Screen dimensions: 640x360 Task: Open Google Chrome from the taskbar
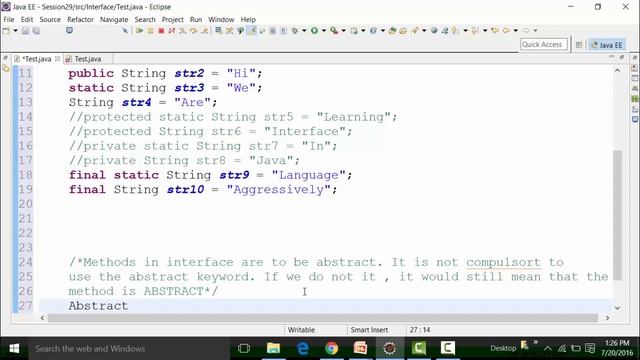tap(331, 349)
